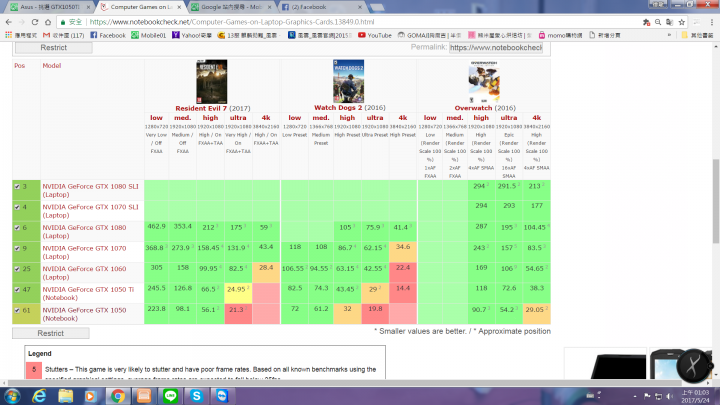Sort table by Model column header

(x=51, y=66)
